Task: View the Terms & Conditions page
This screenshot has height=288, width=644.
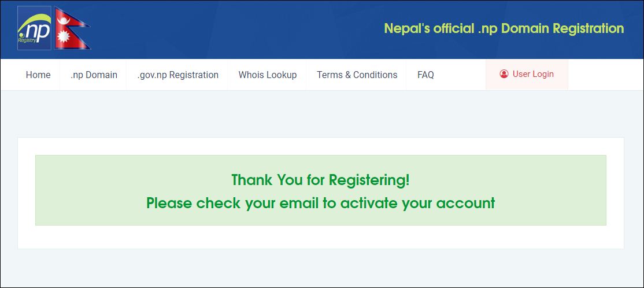Action: point(357,75)
